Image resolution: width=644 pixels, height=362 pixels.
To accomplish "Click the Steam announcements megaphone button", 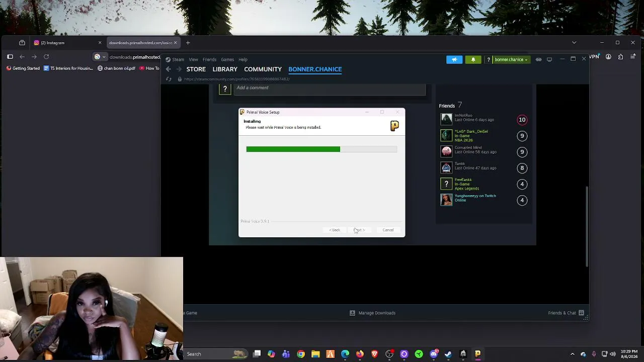I will [454, 59].
